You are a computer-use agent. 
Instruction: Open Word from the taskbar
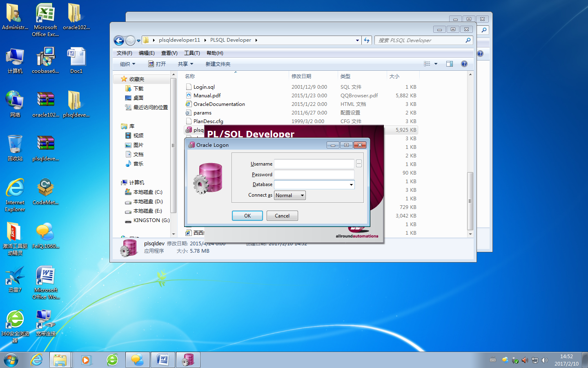coord(163,360)
